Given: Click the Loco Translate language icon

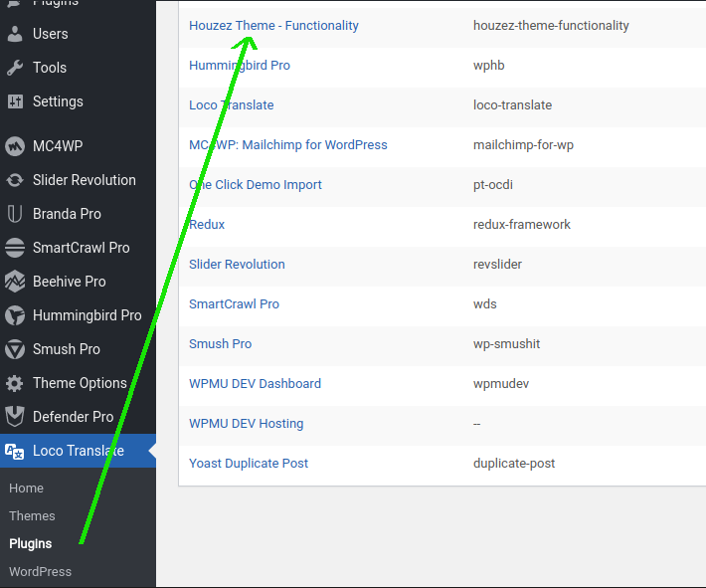Looking at the screenshot, I should click(x=14, y=451).
